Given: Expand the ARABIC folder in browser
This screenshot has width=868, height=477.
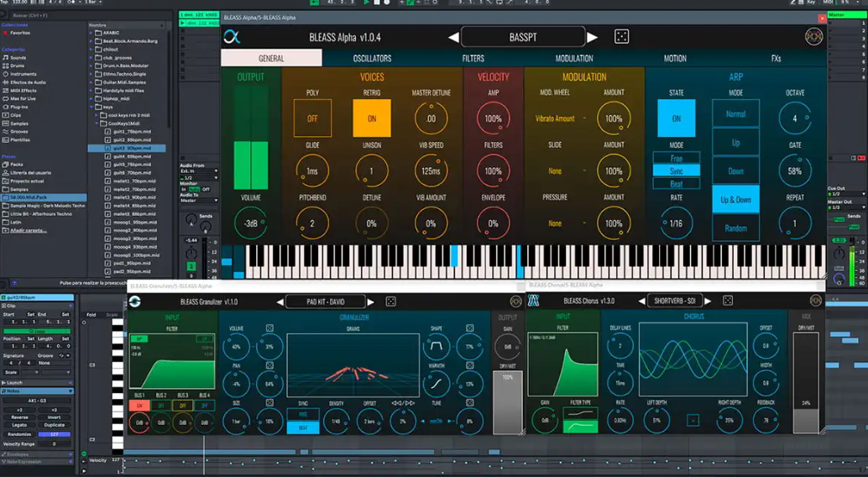Looking at the screenshot, I should click(x=92, y=34).
